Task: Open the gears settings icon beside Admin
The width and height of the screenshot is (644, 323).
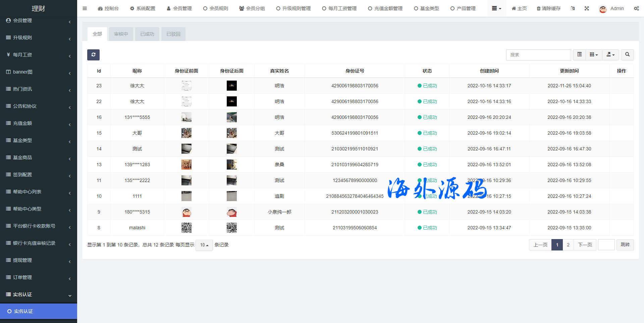Action: click(x=636, y=8)
